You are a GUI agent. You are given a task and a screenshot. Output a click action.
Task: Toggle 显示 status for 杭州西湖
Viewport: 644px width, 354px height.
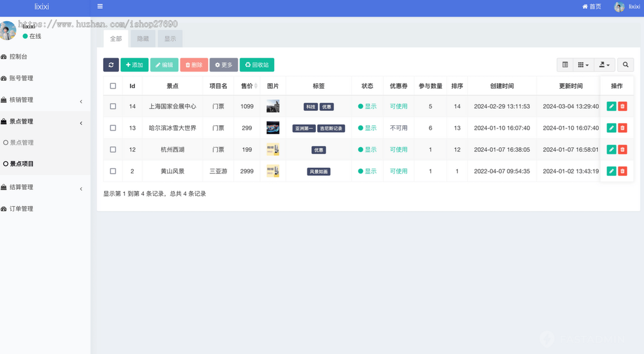pyautogui.click(x=368, y=149)
